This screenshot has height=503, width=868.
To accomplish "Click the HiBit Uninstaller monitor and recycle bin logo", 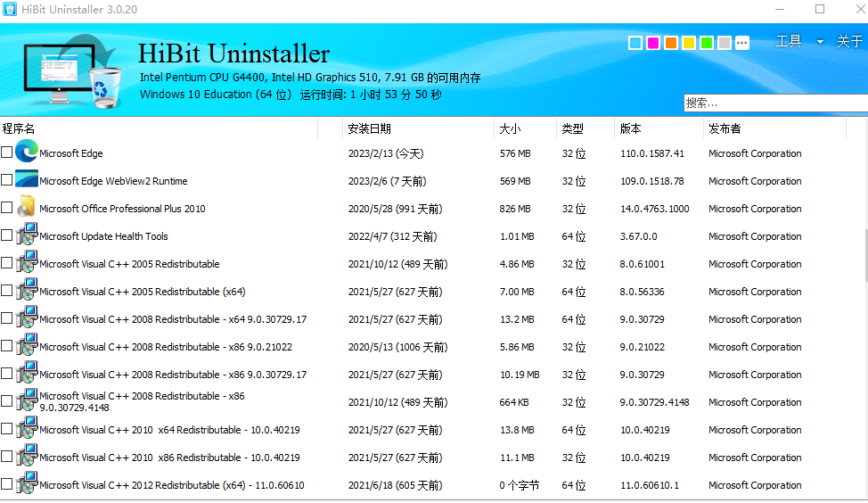I will click(x=72, y=72).
